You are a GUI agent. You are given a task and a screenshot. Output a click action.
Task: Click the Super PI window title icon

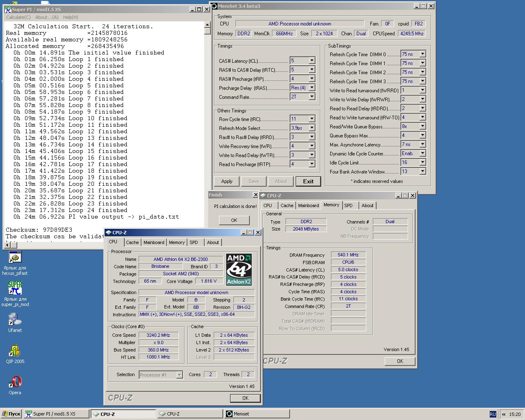click(8, 9)
